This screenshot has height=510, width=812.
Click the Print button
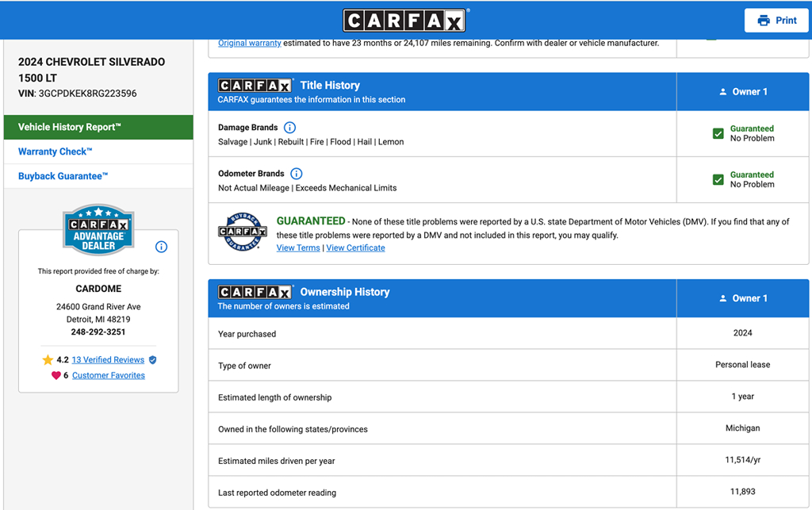click(776, 21)
